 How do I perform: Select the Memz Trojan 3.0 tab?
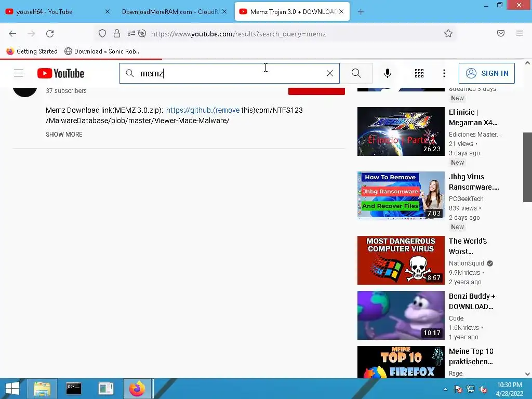[x=292, y=12]
